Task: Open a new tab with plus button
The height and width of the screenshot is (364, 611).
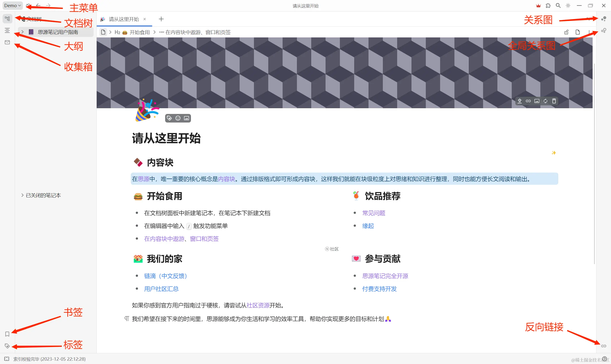Action: tap(161, 19)
